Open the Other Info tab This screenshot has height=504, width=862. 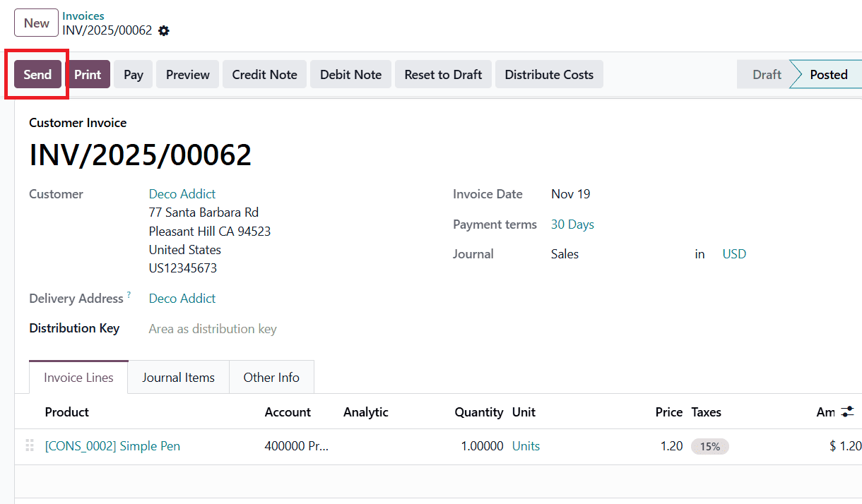(x=271, y=377)
